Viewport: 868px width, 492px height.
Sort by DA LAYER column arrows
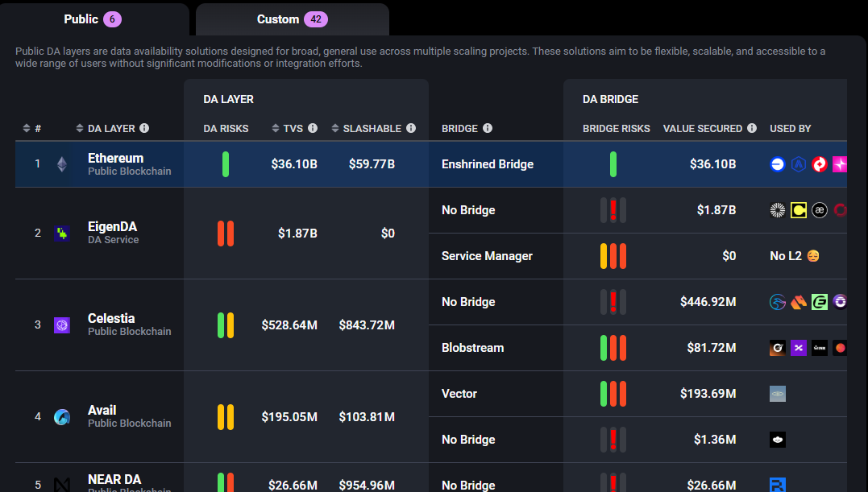pos(79,128)
